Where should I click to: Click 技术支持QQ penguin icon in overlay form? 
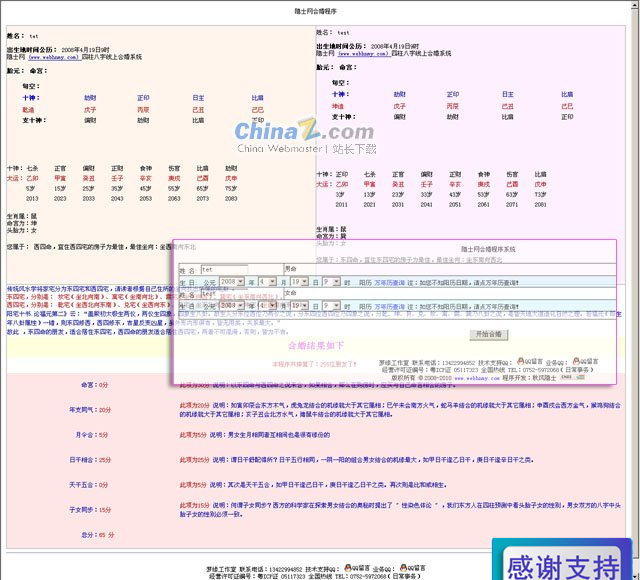[520, 361]
